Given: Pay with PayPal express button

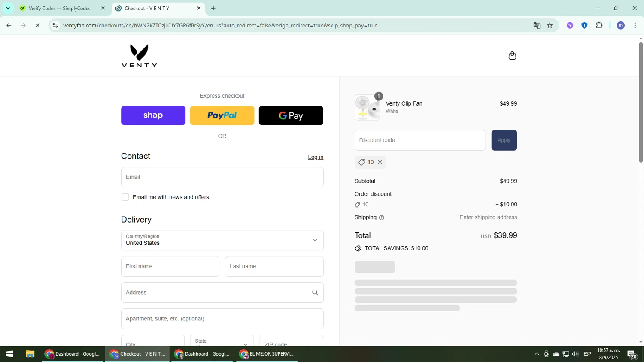Looking at the screenshot, I should pyautogui.click(x=222, y=115).
